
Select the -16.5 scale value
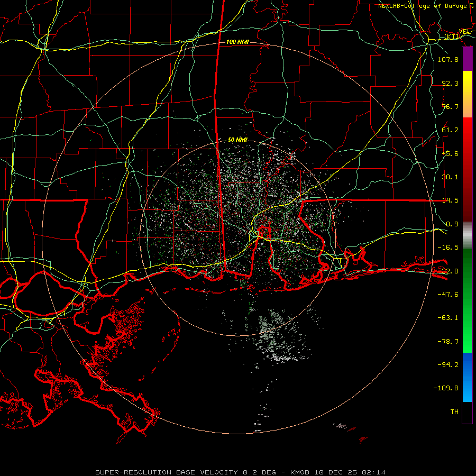pyautogui.click(x=448, y=248)
